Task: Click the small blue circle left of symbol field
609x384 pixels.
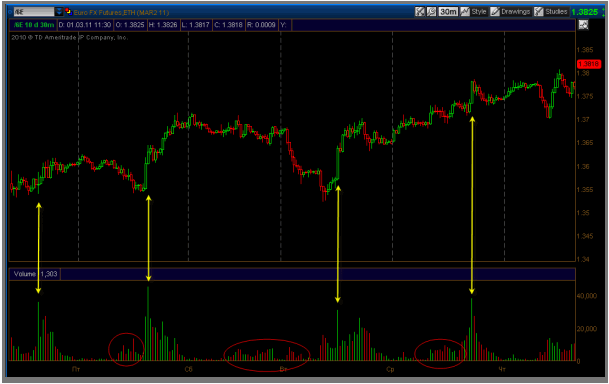Action: [10, 12]
